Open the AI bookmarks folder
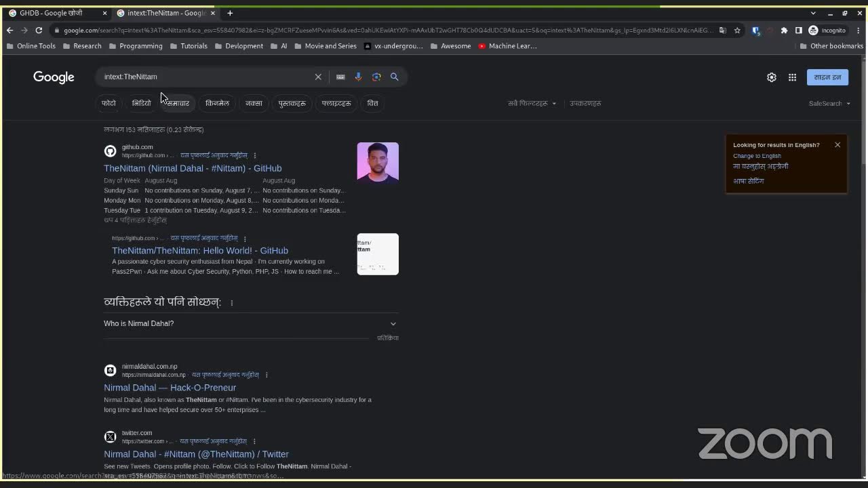The height and width of the screenshot is (488, 868). point(279,46)
